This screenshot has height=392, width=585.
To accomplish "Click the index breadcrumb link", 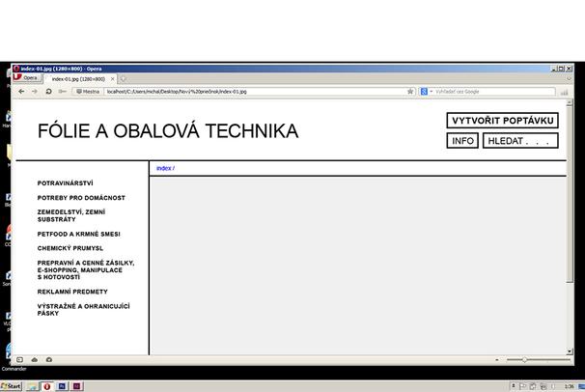I will [163, 168].
